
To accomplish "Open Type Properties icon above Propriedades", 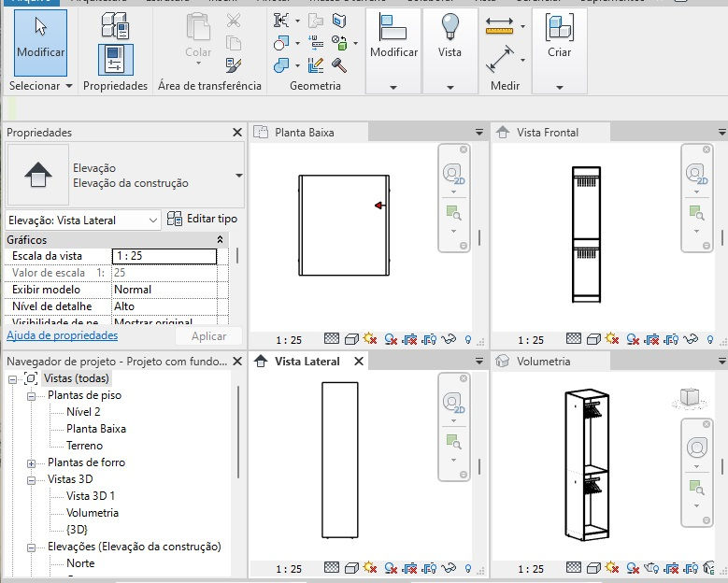I will [115, 25].
